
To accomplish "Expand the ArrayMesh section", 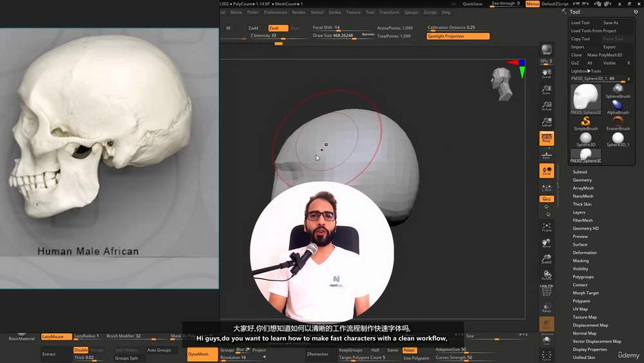I will tap(583, 188).
